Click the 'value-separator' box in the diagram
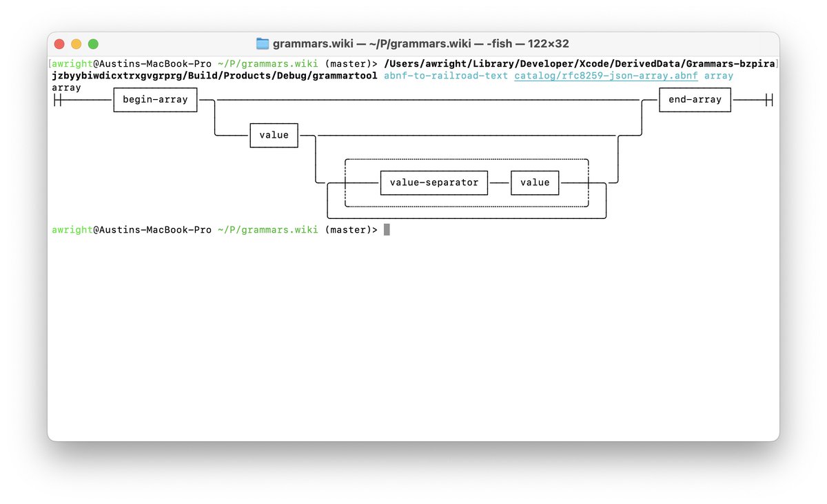This screenshot has width=827, height=504. pyautogui.click(x=434, y=182)
